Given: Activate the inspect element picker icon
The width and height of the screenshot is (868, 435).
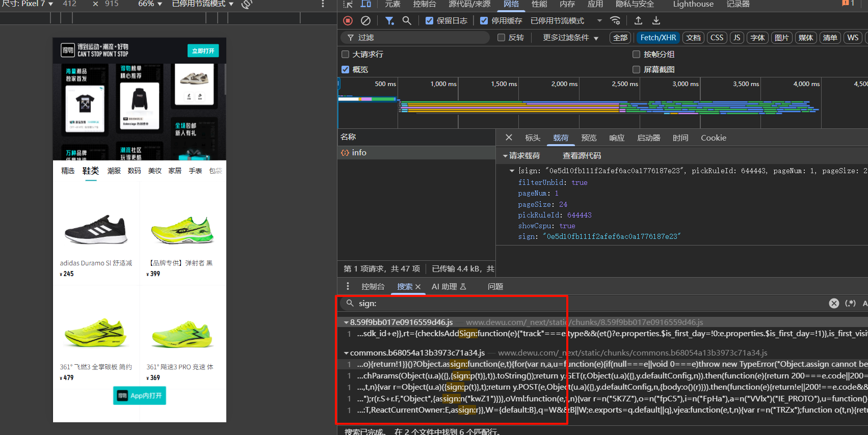Looking at the screenshot, I should [348, 4].
